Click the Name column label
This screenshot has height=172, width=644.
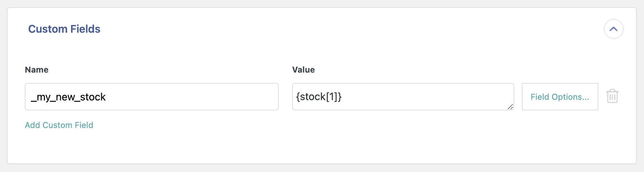tap(37, 70)
